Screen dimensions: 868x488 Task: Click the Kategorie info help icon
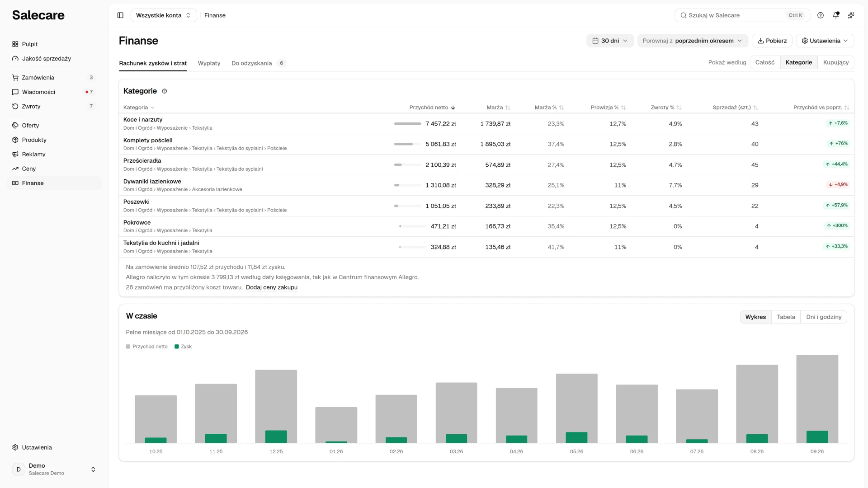(165, 91)
